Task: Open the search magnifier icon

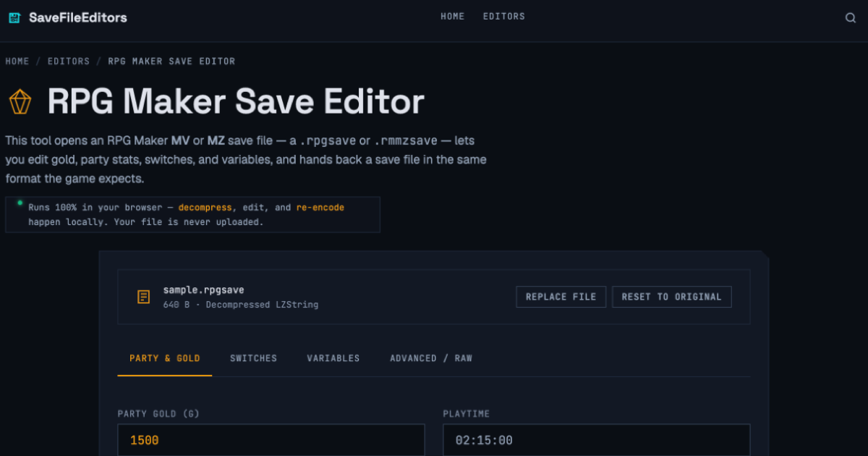Action: 851,18
